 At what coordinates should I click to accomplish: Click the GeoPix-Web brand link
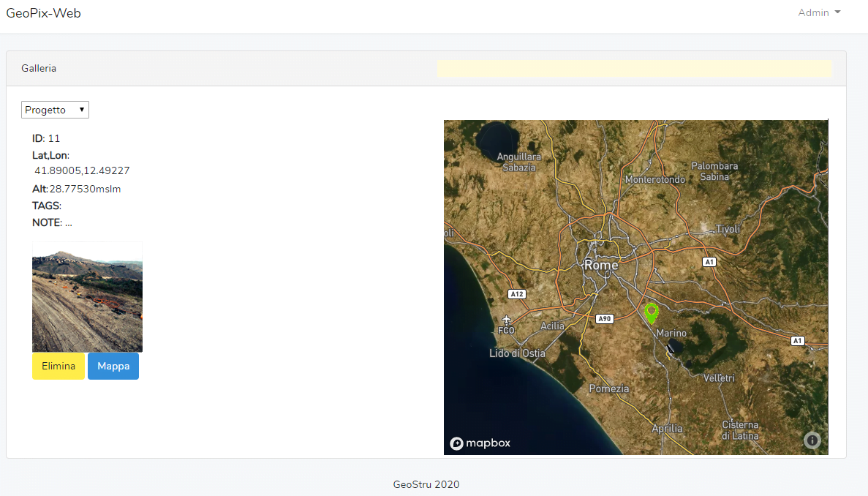click(x=43, y=12)
